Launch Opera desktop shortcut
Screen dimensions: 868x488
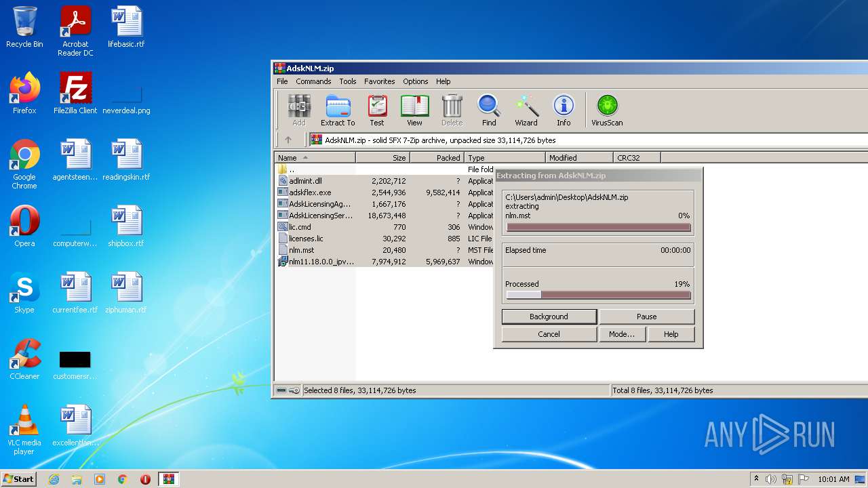(24, 226)
